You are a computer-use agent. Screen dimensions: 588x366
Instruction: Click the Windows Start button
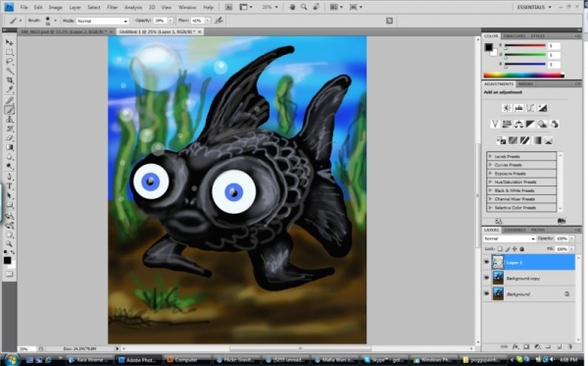[12, 359]
